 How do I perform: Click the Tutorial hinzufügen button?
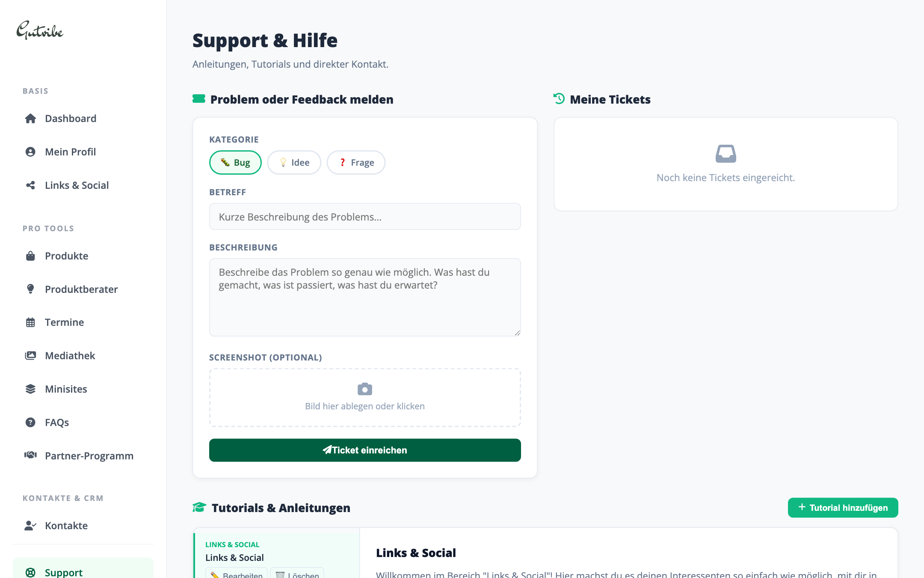tap(842, 507)
